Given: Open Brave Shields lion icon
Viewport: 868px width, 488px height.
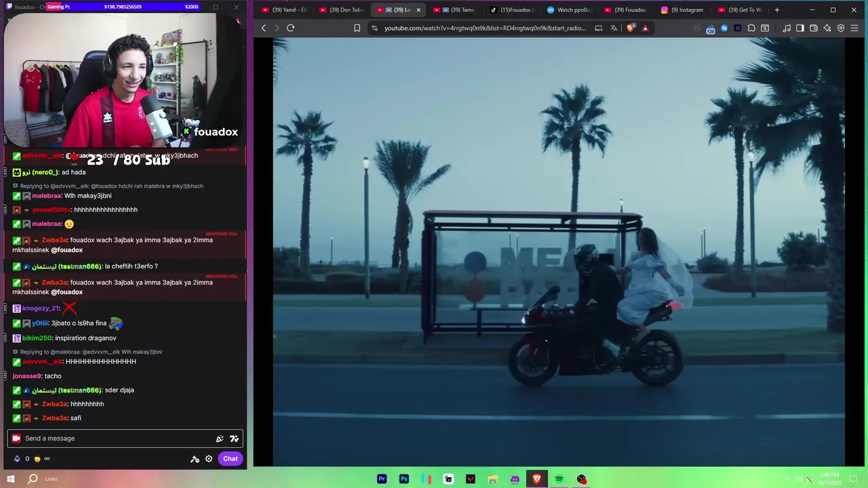Looking at the screenshot, I should [631, 28].
